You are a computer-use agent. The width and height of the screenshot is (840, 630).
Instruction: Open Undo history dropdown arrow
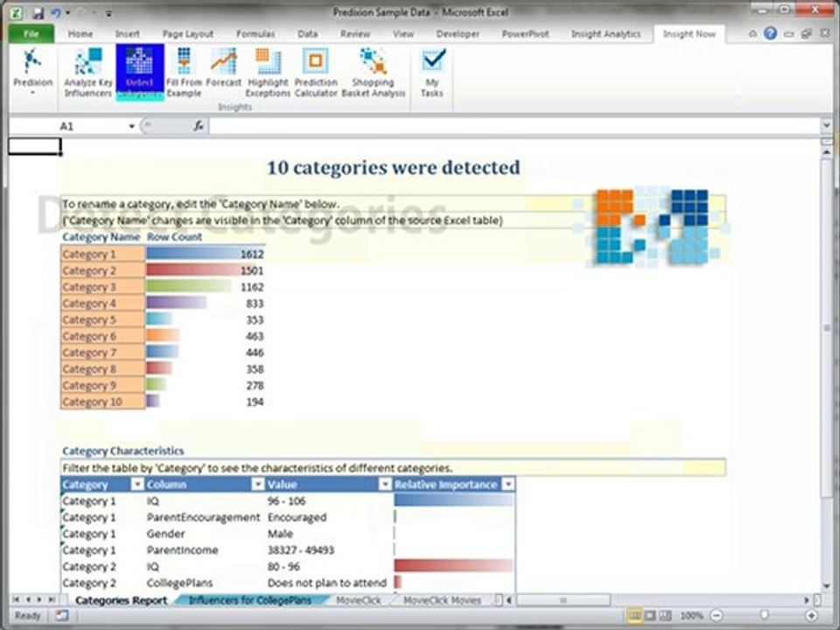point(68,13)
